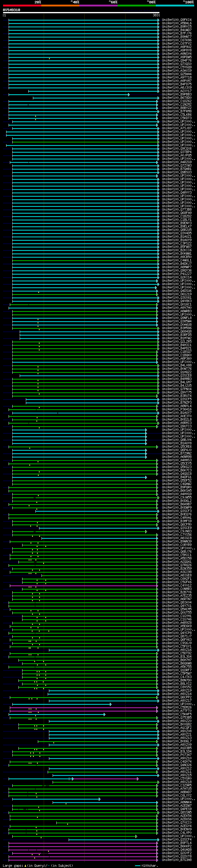Open hit UniRef100_A8J3X9
This screenshot has height=868, width=197.
pos(177,88)
